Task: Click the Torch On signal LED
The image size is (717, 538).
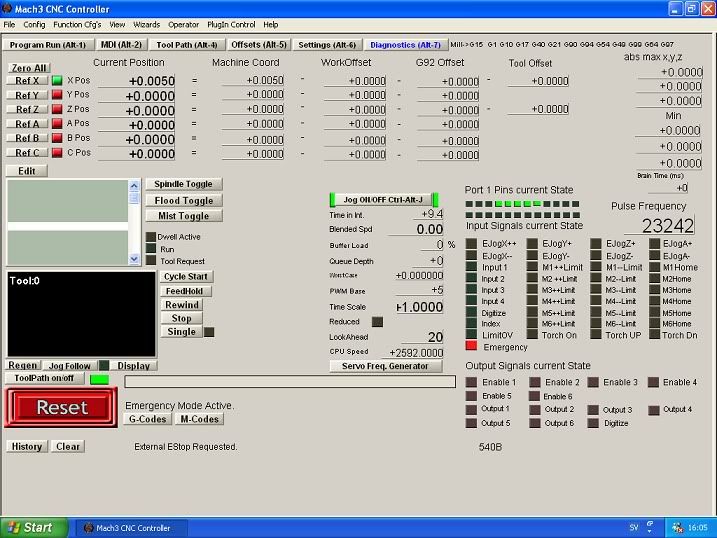Action: 532,335
